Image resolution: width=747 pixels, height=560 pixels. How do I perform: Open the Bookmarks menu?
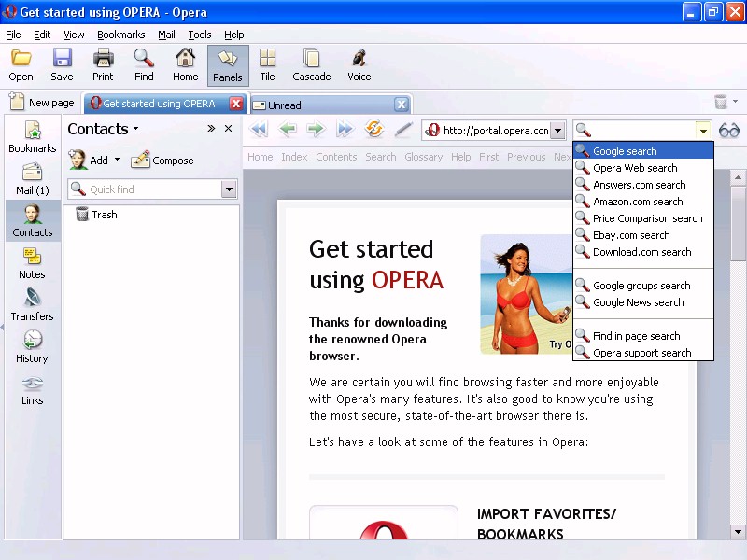point(120,35)
